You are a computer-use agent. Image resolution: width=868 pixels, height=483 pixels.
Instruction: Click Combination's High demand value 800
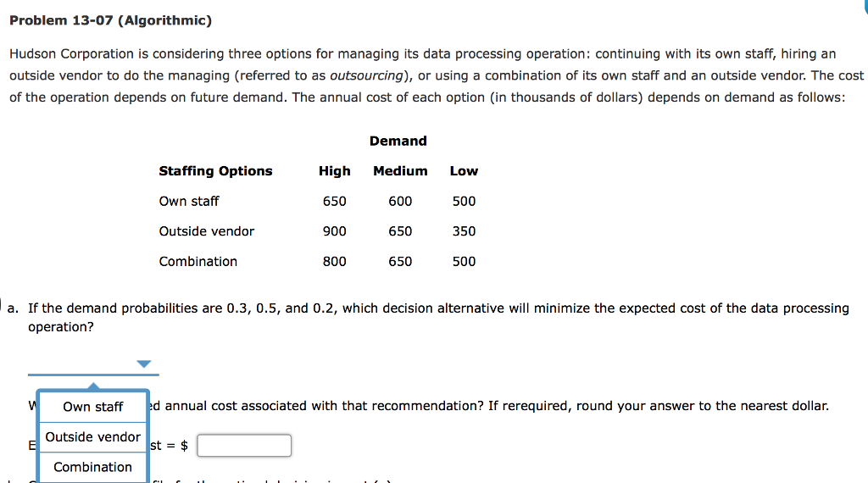[x=334, y=261]
